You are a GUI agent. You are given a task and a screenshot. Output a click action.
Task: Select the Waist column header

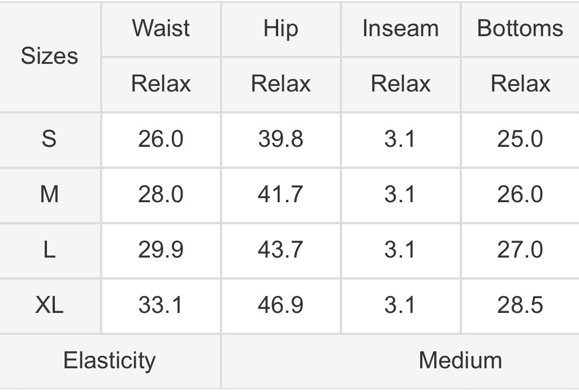pos(161,28)
